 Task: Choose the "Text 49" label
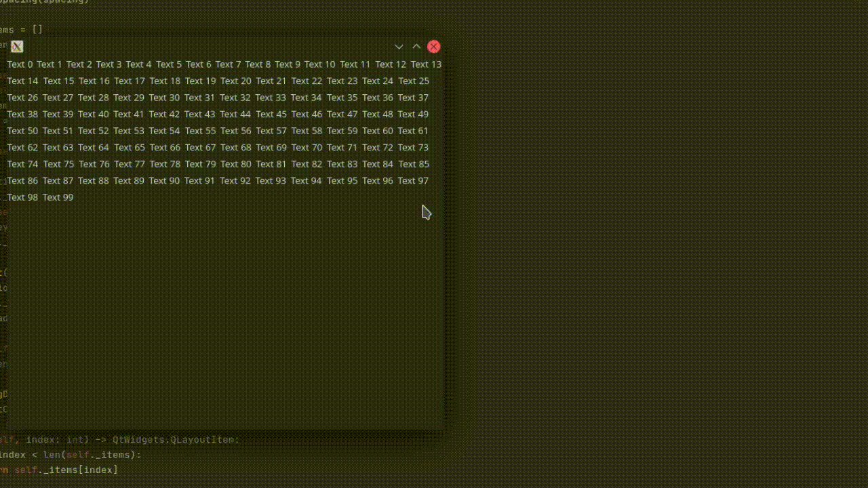(413, 115)
